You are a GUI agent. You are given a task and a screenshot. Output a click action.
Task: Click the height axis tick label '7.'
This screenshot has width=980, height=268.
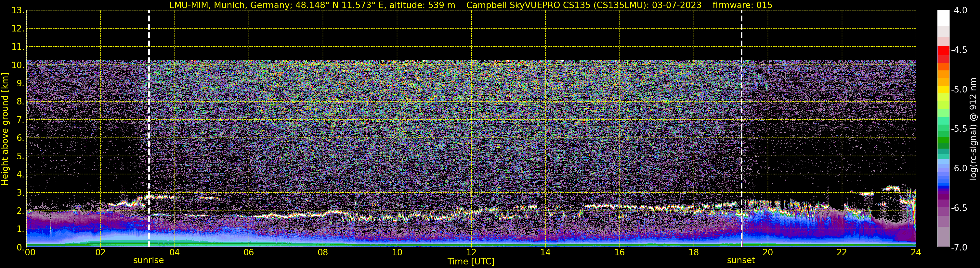click(20, 120)
